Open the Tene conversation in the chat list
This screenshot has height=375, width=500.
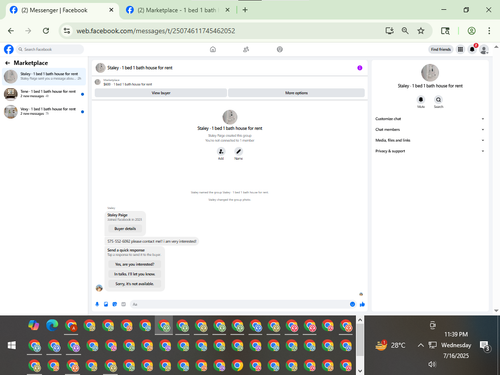tap(44, 94)
